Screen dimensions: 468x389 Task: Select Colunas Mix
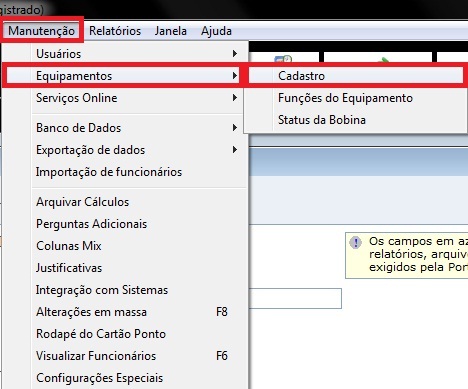coord(125,246)
